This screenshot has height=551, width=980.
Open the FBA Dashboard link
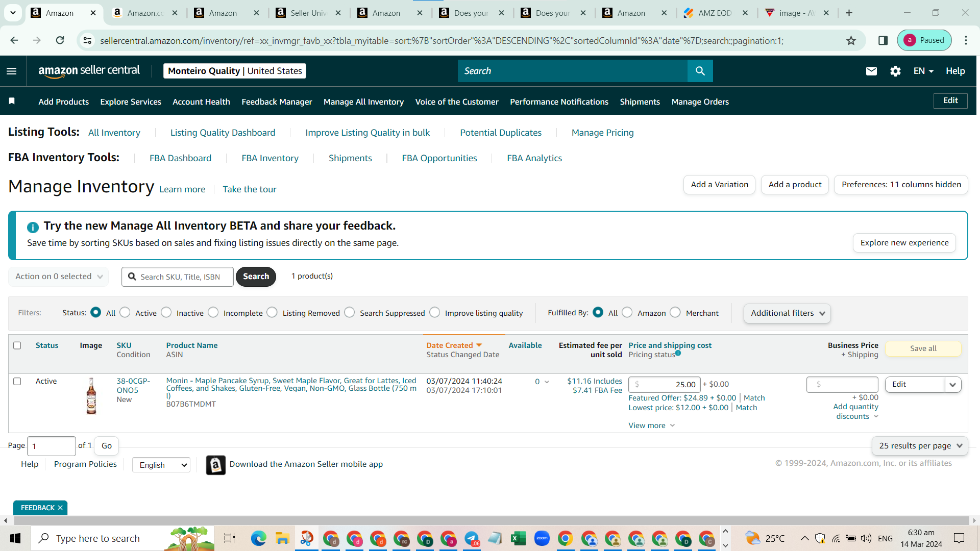pos(180,158)
